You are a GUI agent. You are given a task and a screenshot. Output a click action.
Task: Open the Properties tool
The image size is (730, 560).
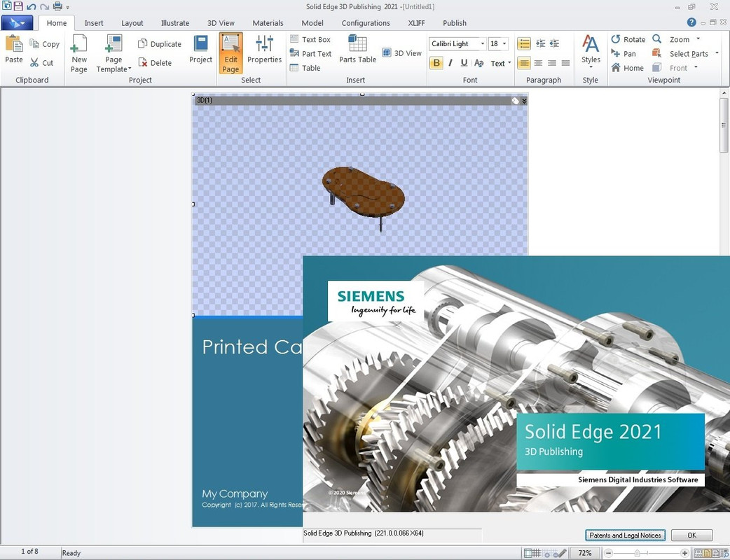(x=264, y=49)
